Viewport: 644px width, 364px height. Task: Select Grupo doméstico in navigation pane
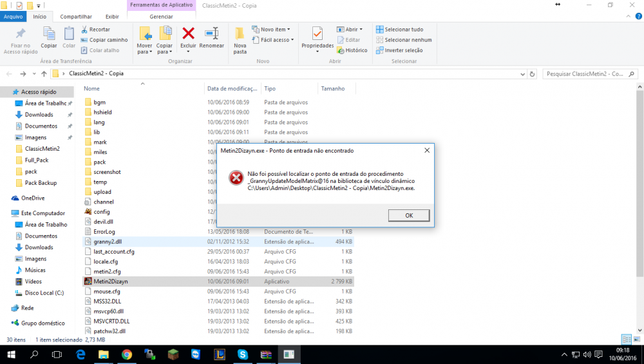pos(43,323)
